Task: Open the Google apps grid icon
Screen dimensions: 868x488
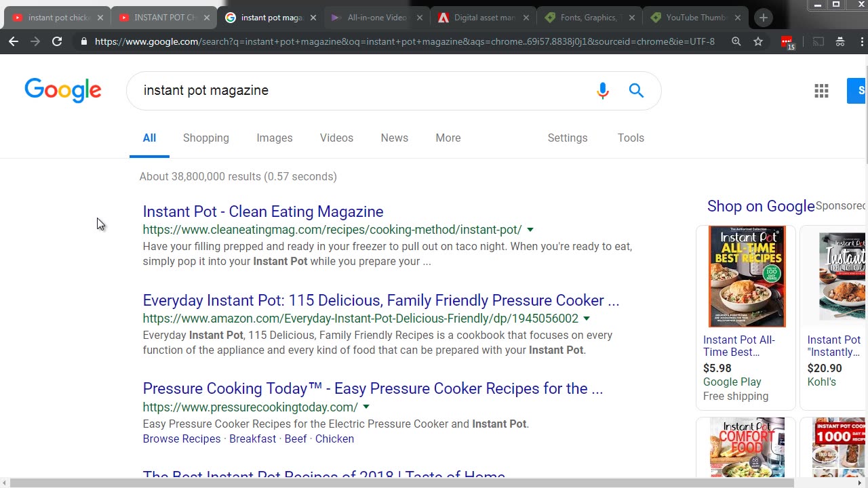Action: pyautogui.click(x=821, y=90)
